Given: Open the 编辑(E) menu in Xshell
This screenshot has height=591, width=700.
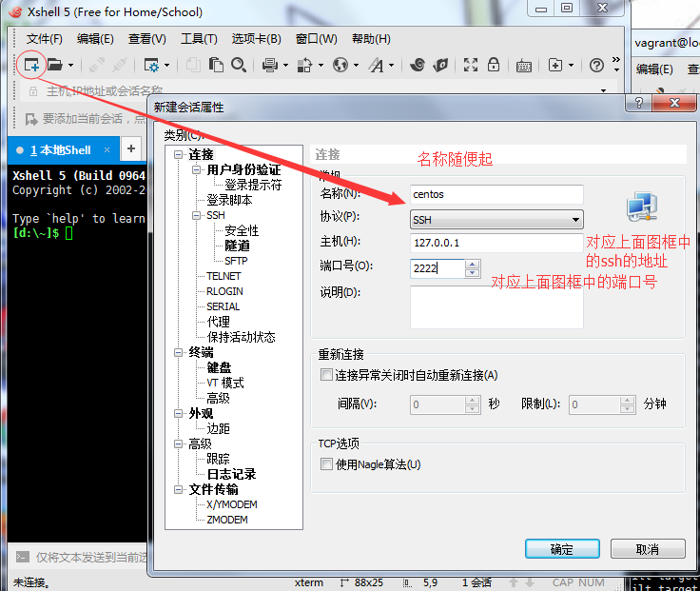Looking at the screenshot, I should (95, 39).
